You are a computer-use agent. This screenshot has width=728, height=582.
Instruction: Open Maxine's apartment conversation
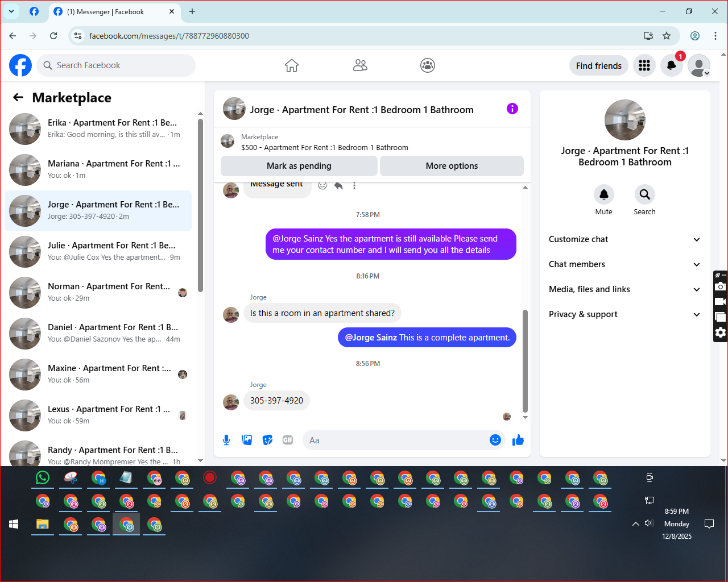click(98, 375)
